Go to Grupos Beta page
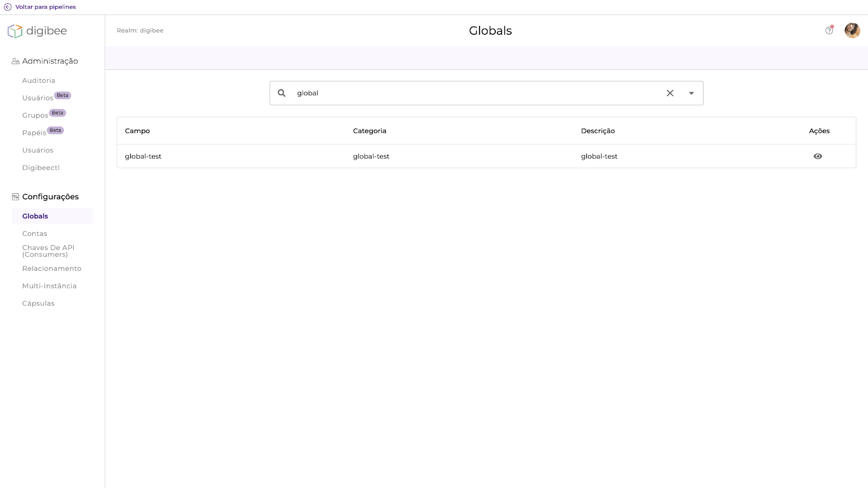Viewport: 868px width, 488px height. [35, 115]
